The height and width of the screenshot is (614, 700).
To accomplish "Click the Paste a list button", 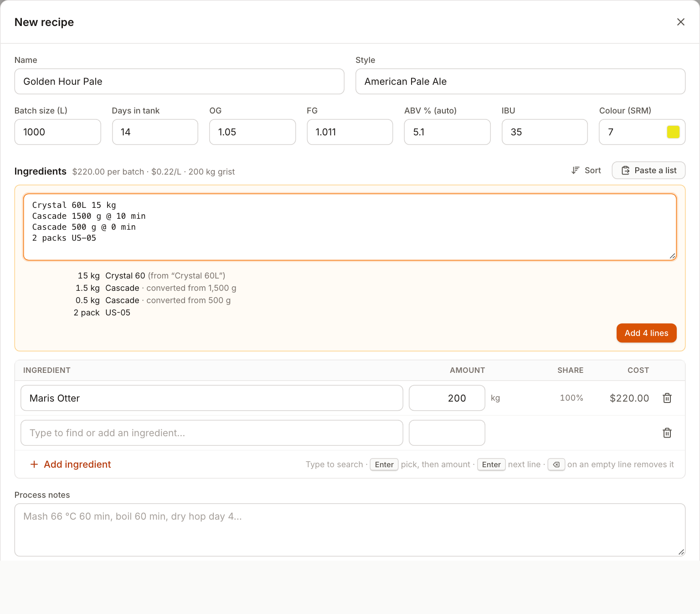I will point(649,170).
